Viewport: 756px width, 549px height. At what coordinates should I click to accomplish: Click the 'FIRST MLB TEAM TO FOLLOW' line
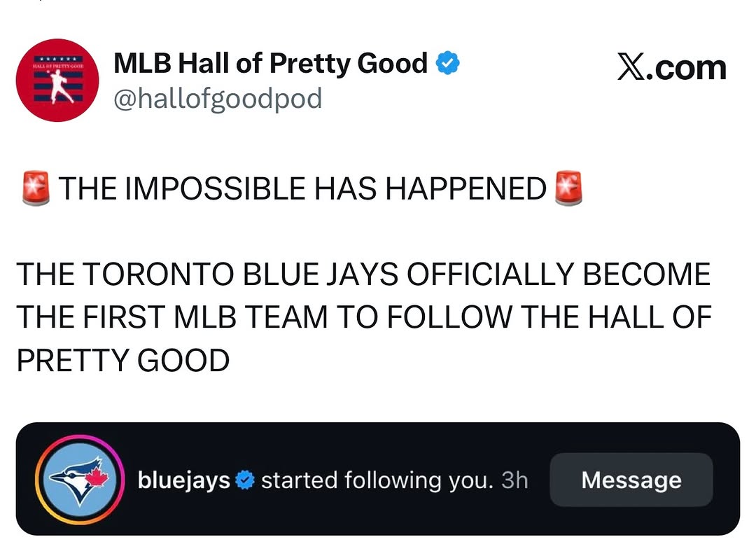(x=299, y=317)
